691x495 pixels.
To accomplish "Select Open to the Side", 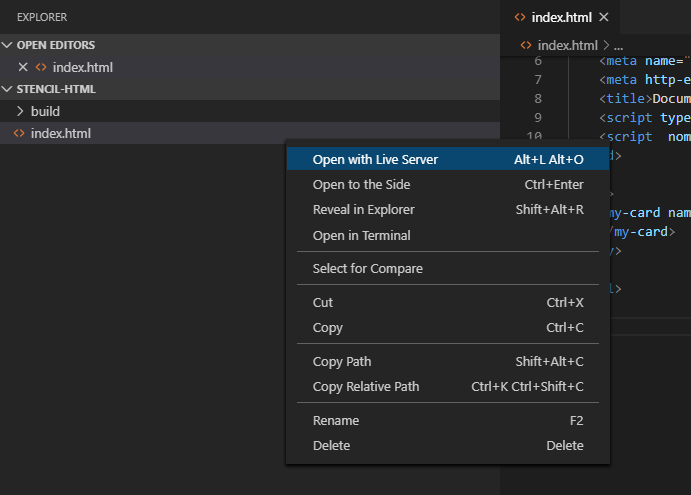I will click(361, 184).
